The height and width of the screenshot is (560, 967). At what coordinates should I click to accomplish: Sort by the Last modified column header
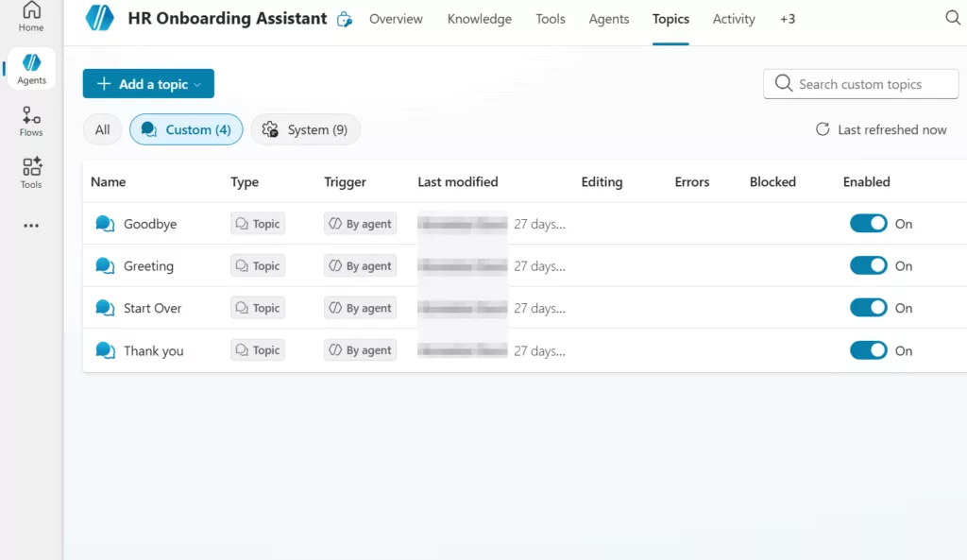[458, 182]
